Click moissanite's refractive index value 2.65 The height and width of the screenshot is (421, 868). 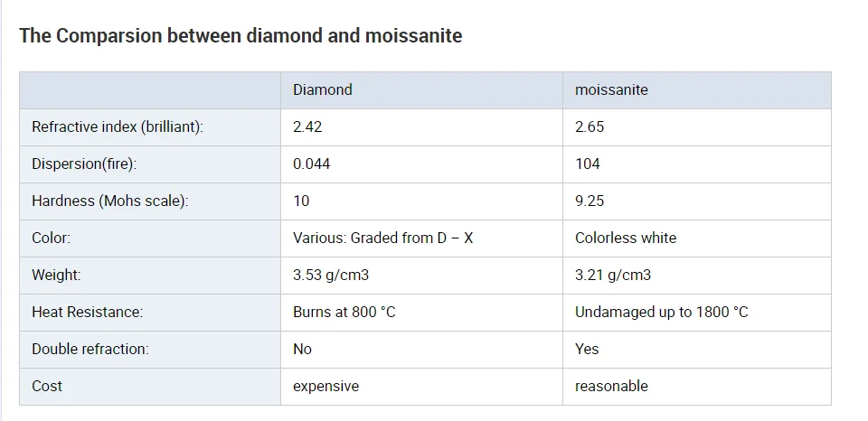pos(590,127)
